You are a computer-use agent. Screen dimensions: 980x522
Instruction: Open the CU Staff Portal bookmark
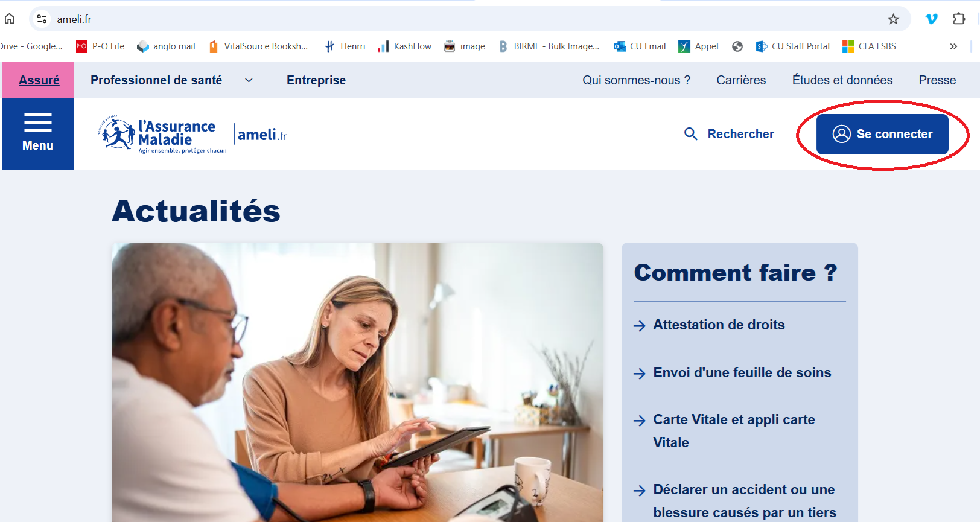[792, 46]
